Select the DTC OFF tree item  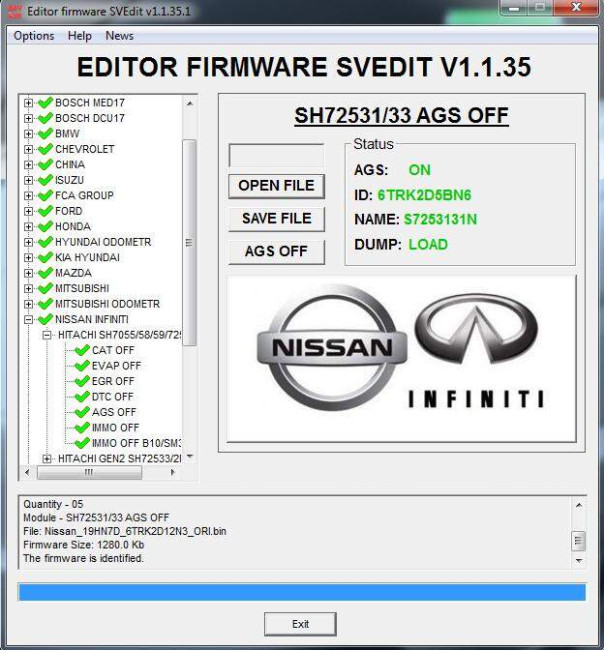[x=112, y=397]
